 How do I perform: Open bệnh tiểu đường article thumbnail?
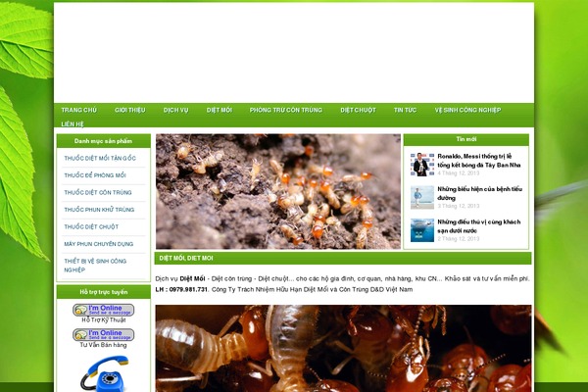tap(422, 197)
